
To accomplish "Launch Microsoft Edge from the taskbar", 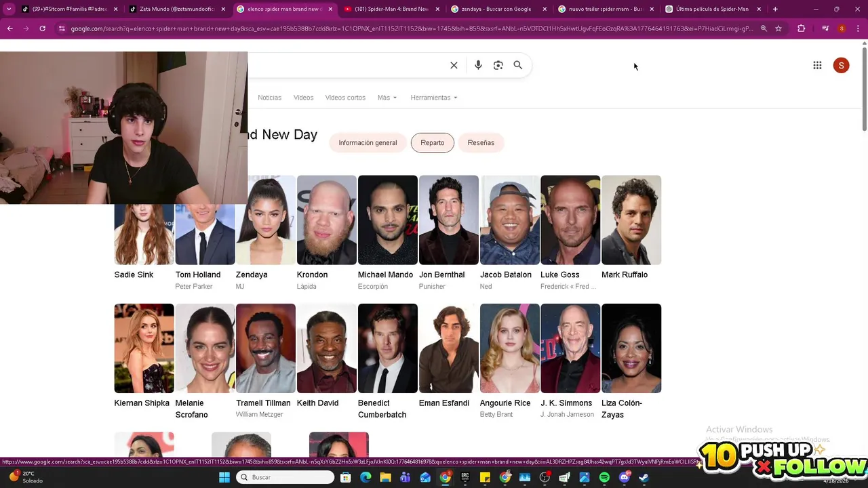I will pyautogui.click(x=366, y=477).
